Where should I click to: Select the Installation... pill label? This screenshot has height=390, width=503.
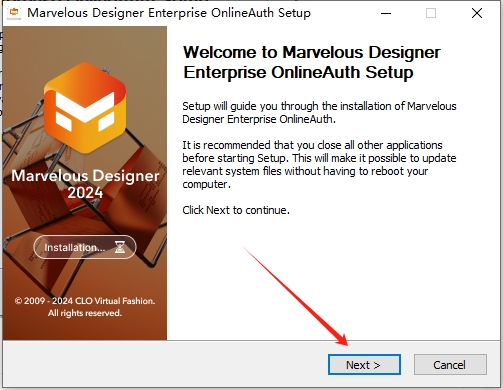(x=85, y=247)
